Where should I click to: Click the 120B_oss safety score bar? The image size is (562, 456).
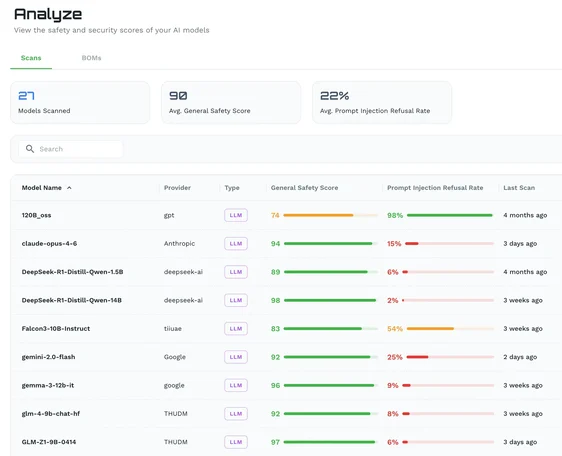330,215
